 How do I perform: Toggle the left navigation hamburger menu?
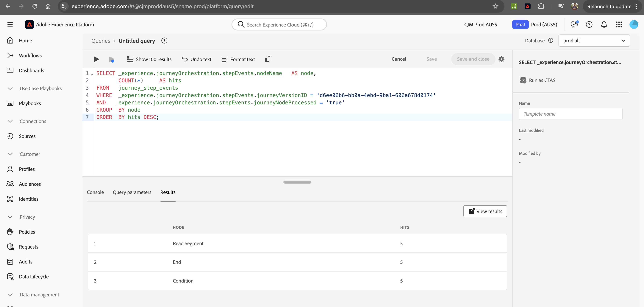10,24
